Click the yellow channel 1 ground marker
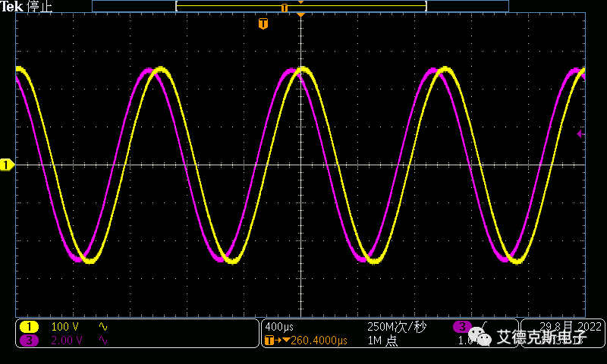 [7, 165]
